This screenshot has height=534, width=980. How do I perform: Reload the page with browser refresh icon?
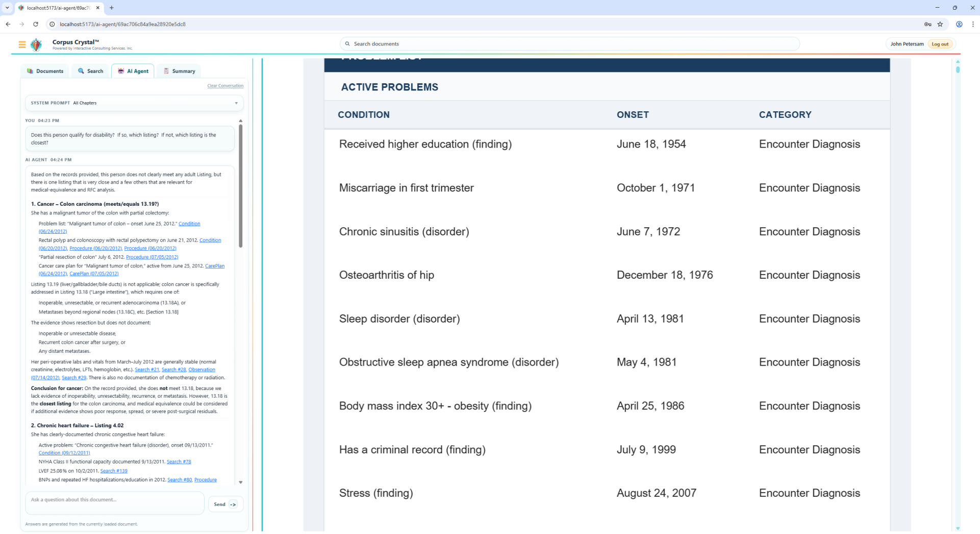click(36, 24)
